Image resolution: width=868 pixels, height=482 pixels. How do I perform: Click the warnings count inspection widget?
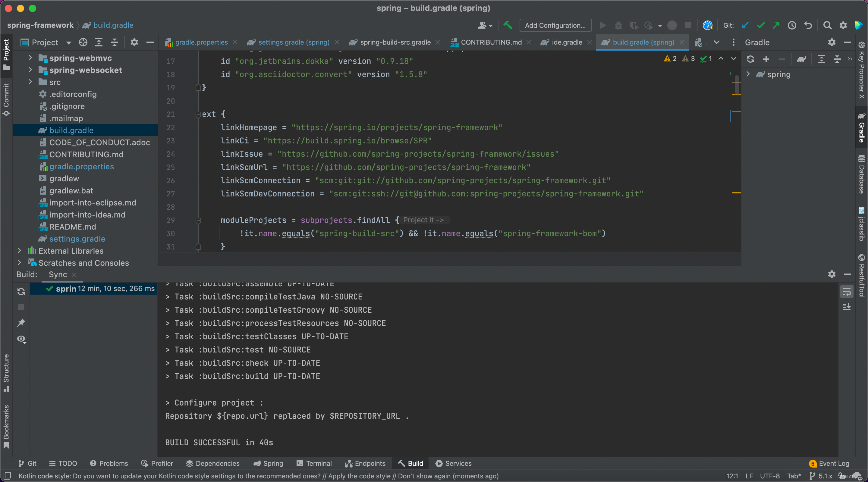671,59
